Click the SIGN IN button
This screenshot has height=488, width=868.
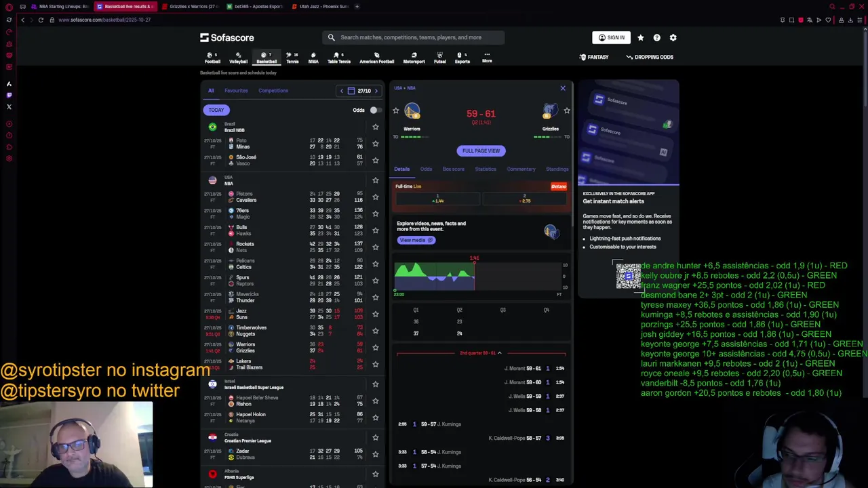point(611,37)
